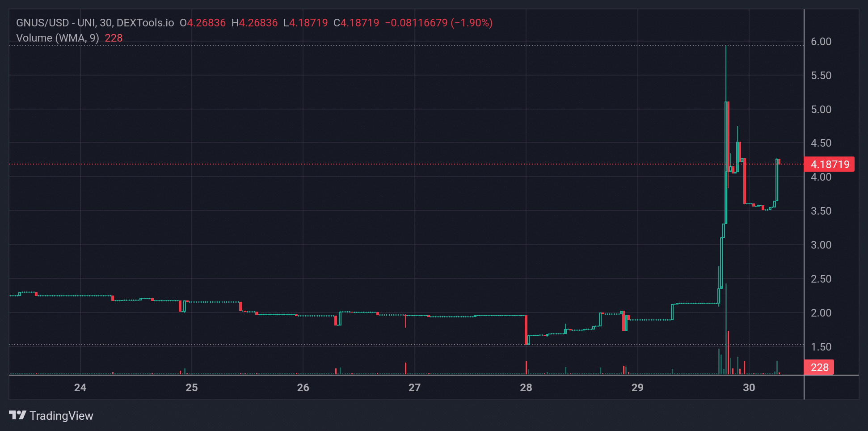
Task: Click the close value C4.18719
Action: click(x=356, y=23)
